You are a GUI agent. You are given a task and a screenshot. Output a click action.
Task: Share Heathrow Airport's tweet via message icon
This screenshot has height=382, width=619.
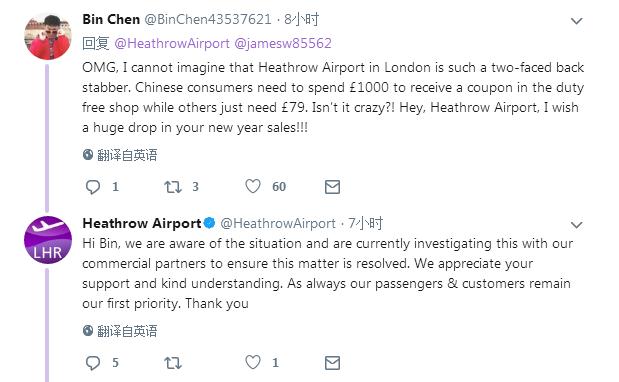[x=332, y=363]
